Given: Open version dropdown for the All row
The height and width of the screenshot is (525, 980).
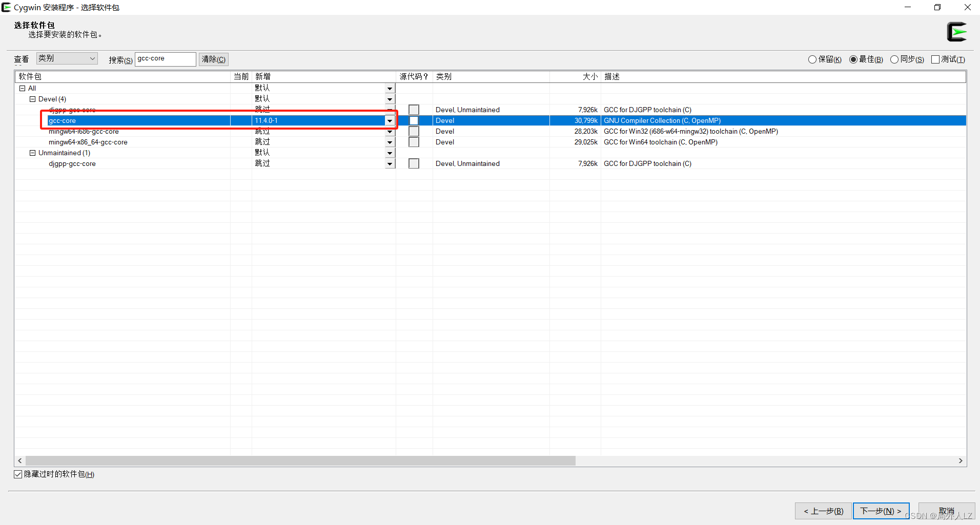Looking at the screenshot, I should point(390,89).
